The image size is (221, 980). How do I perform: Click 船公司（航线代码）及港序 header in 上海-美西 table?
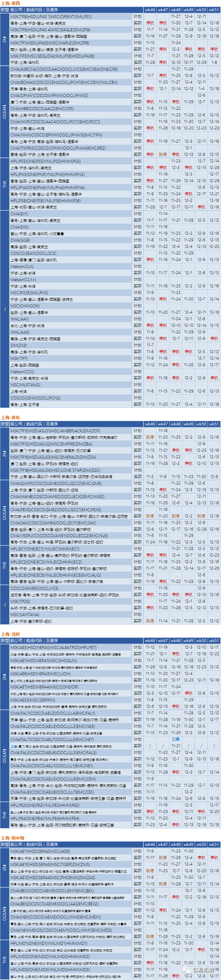click(34, 10)
